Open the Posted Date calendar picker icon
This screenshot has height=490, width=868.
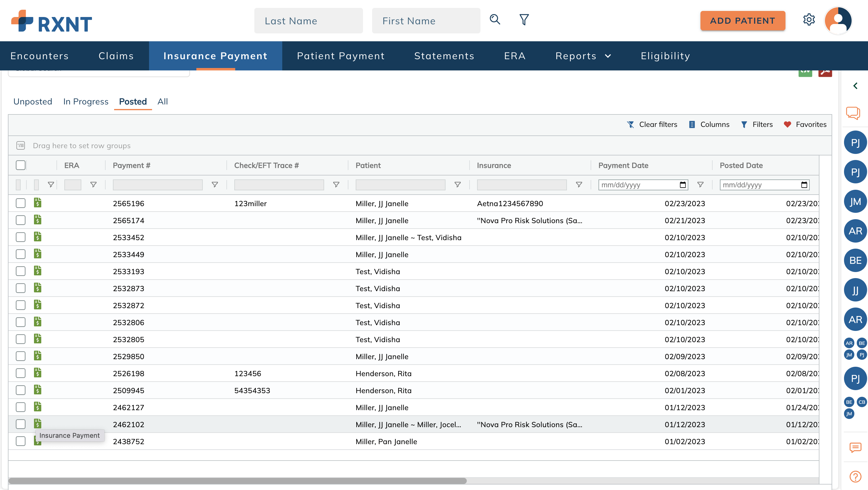coord(804,185)
